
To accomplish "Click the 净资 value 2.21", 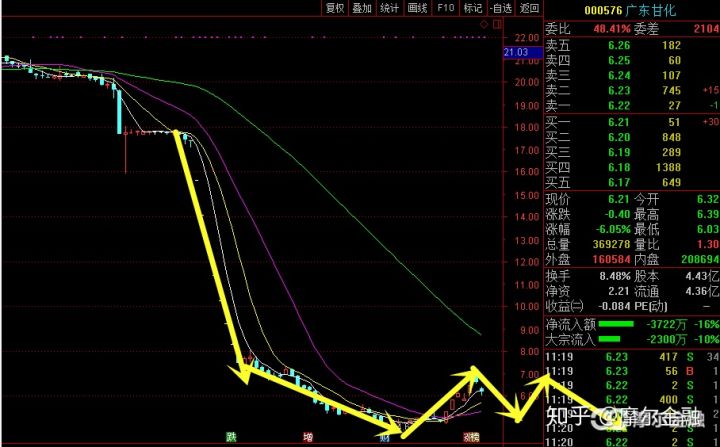I will point(619,291).
